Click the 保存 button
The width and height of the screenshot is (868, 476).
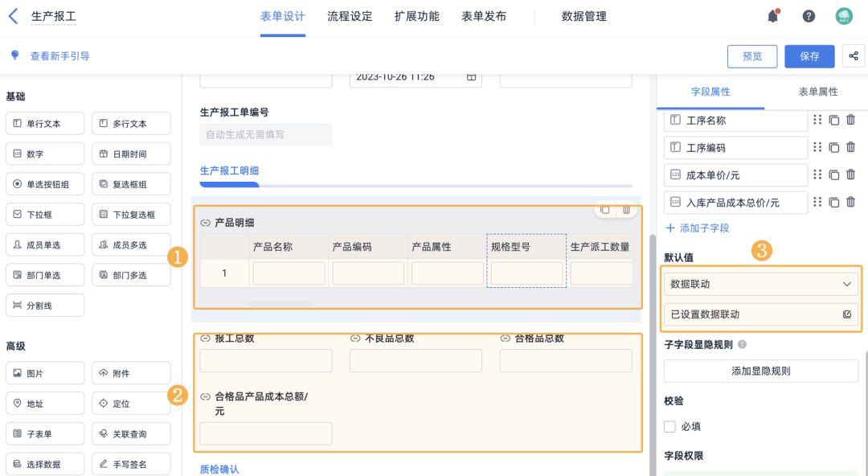pyautogui.click(x=809, y=56)
